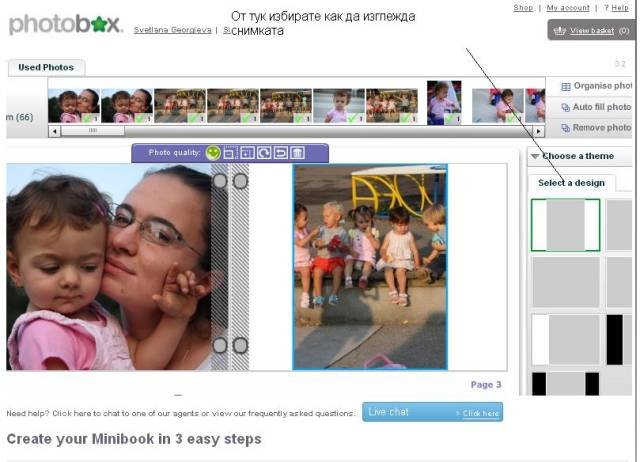Screen dimensions: 640x462
Task: Click the rotate photo icon in toolbar
Action: (x=265, y=153)
